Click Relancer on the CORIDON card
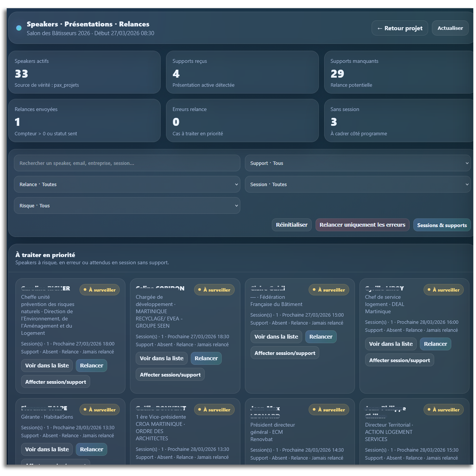The width and height of the screenshot is (476, 476). tap(206, 358)
